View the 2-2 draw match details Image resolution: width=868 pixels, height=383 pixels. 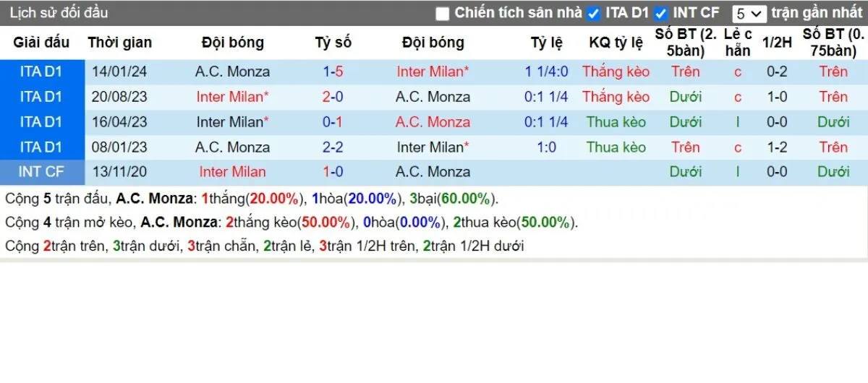pyautogui.click(x=333, y=147)
